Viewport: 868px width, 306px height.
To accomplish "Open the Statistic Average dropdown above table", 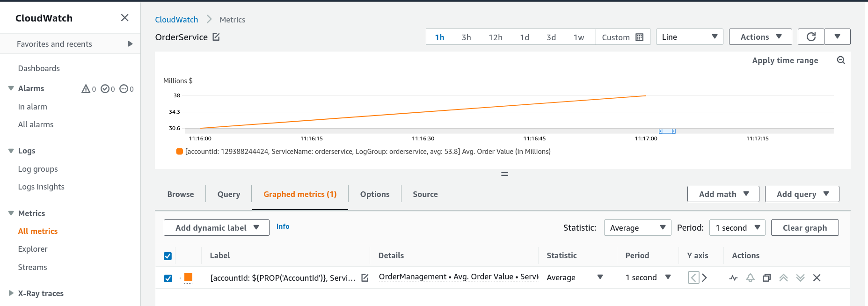I will pyautogui.click(x=637, y=228).
